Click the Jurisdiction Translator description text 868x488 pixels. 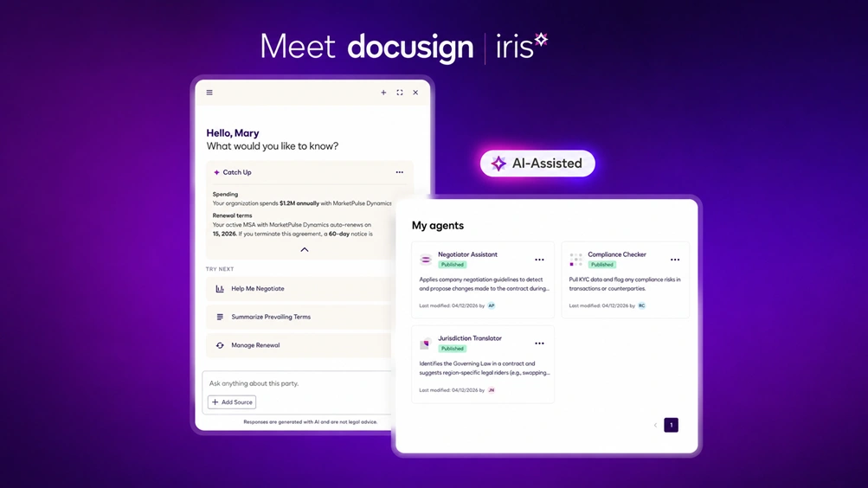(485, 368)
